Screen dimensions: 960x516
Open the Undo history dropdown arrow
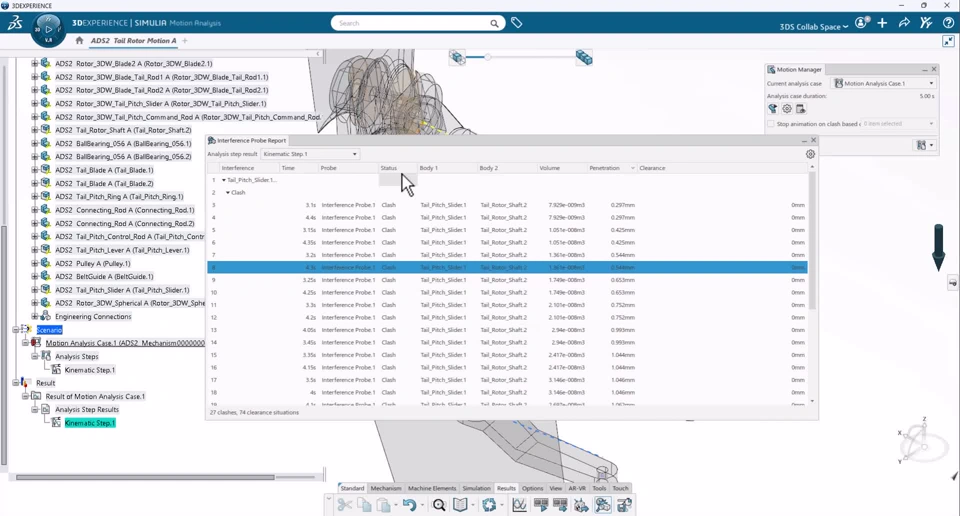[422, 505]
